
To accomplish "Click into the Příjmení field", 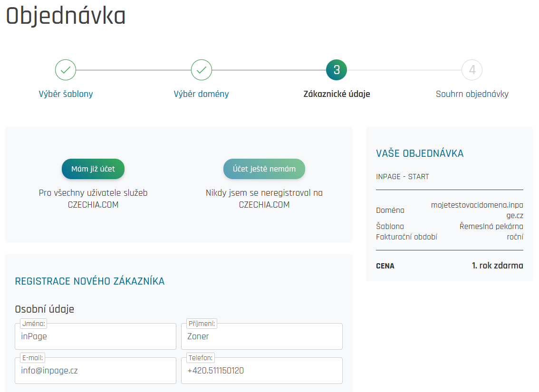I will point(261,337).
